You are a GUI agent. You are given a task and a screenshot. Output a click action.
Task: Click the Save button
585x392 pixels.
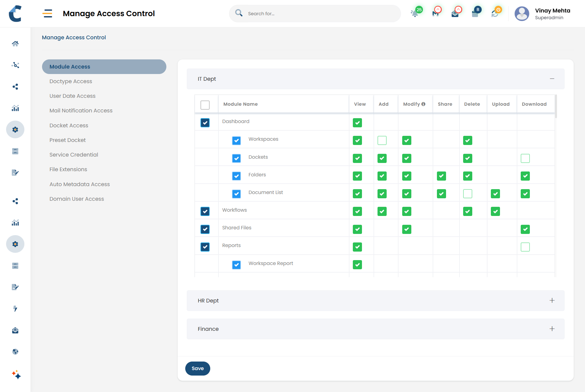pyautogui.click(x=197, y=369)
